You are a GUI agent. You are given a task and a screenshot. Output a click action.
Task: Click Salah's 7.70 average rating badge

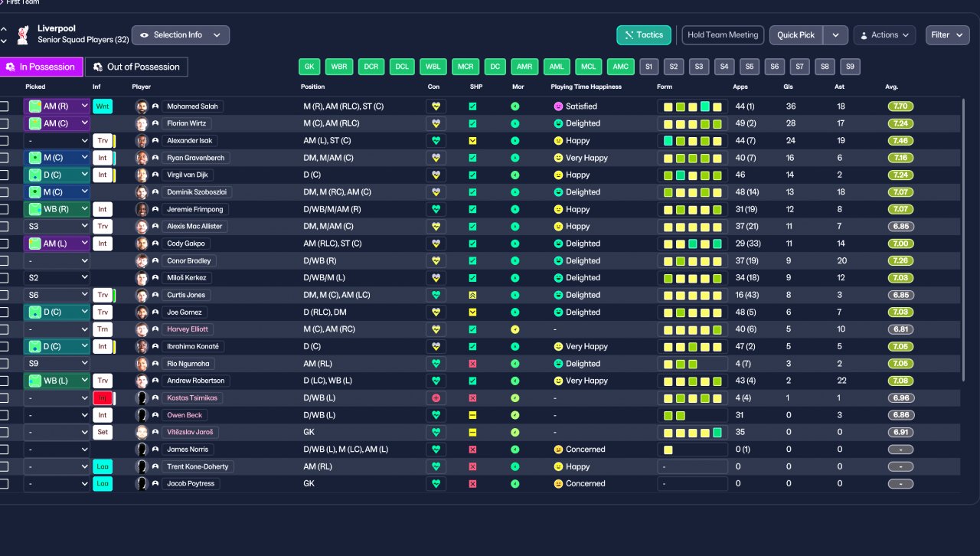901,106
